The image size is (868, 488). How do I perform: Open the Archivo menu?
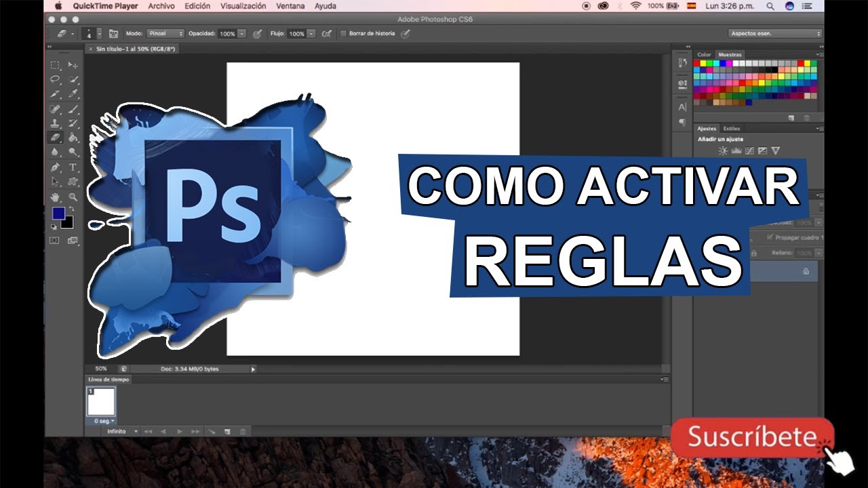[161, 5]
